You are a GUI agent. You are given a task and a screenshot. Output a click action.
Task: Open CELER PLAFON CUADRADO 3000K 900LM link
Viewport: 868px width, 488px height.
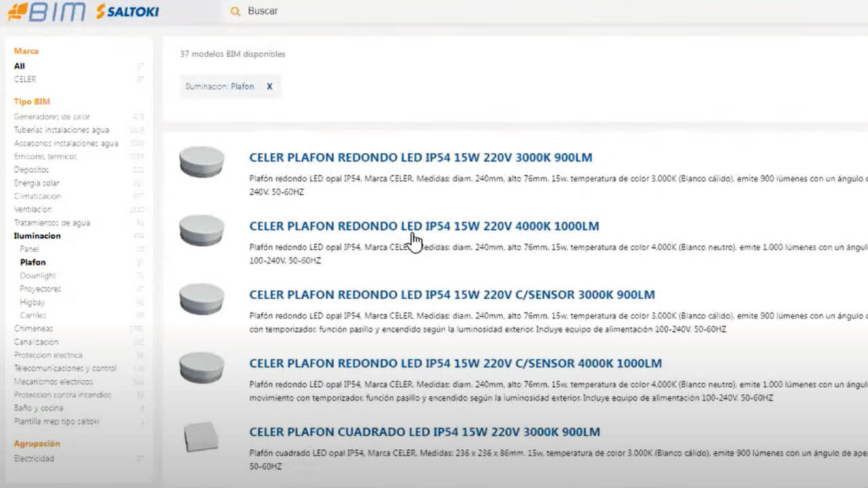point(425,432)
